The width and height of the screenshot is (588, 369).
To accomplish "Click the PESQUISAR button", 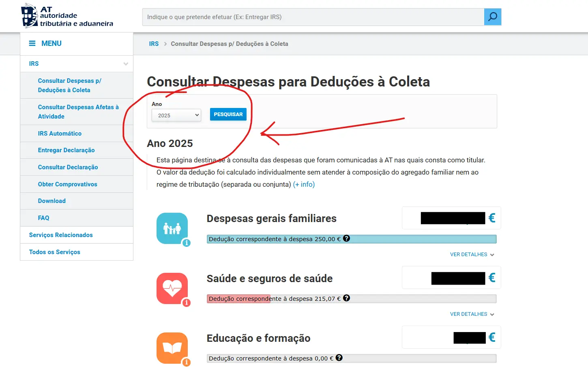I will tap(228, 114).
